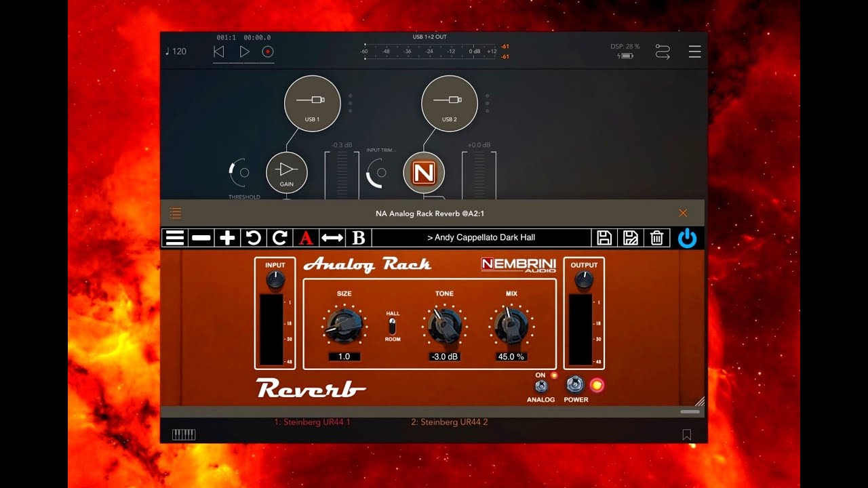
Task: Click the horizontal scrollbar handle under the plugin
Action: point(690,411)
